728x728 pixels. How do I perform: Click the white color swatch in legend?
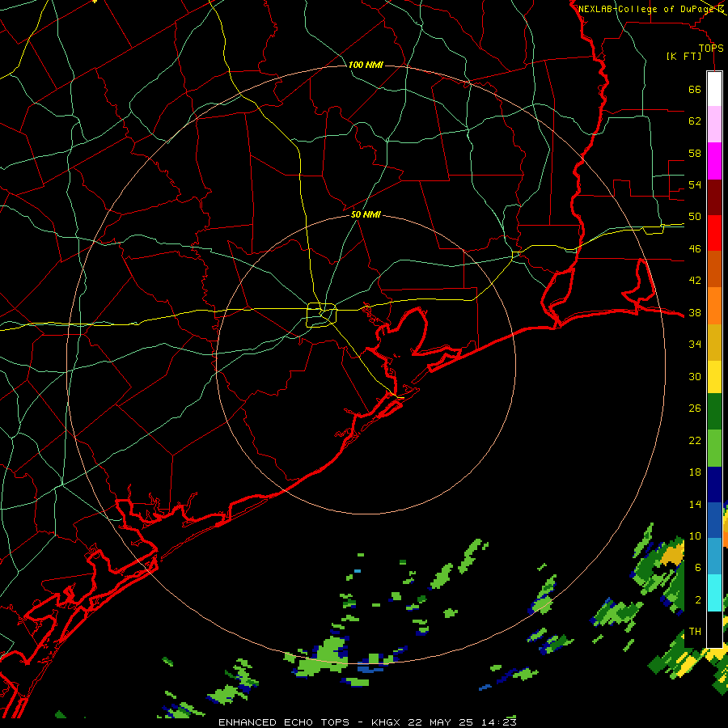point(714,89)
